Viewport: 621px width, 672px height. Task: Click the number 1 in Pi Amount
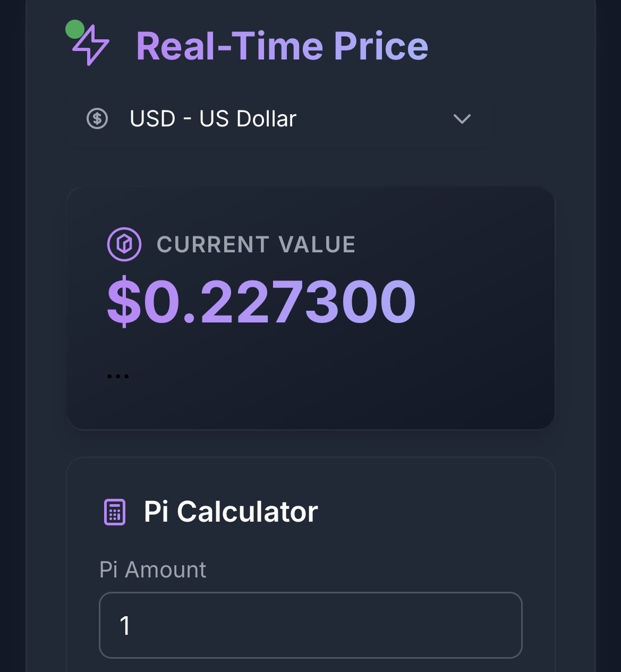(125, 626)
